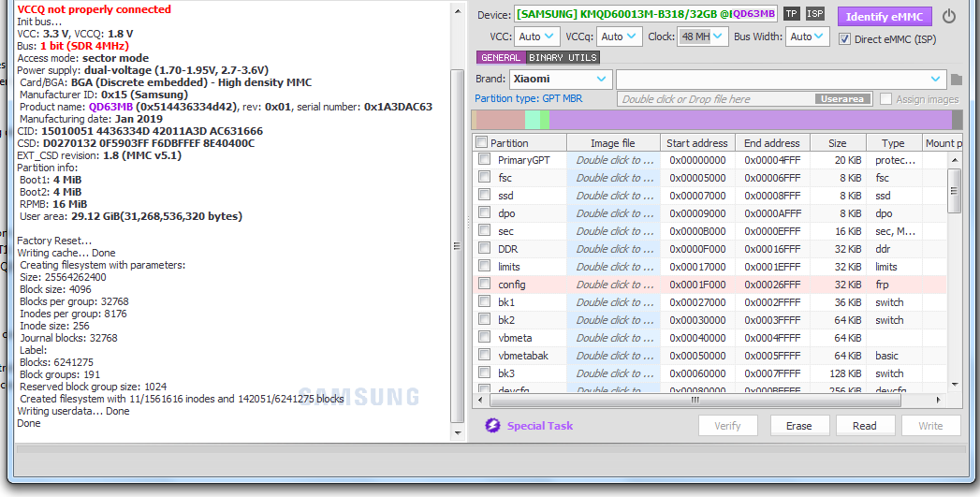Click the Special Task lightning icon
The width and height of the screenshot is (980, 497).
click(492, 426)
